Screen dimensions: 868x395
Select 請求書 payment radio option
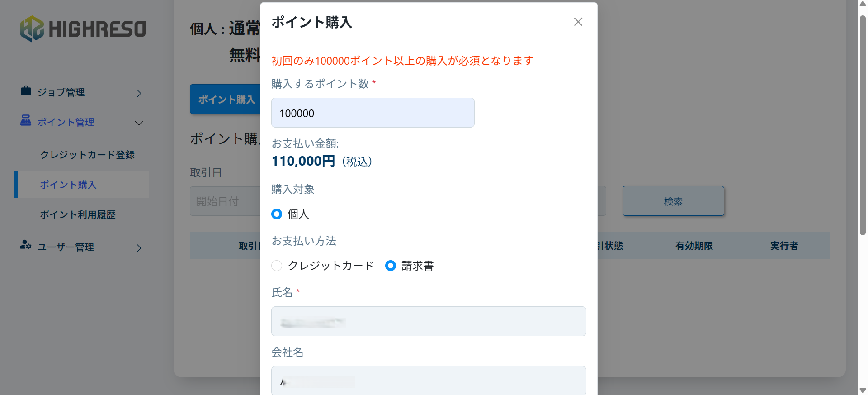pos(391,266)
